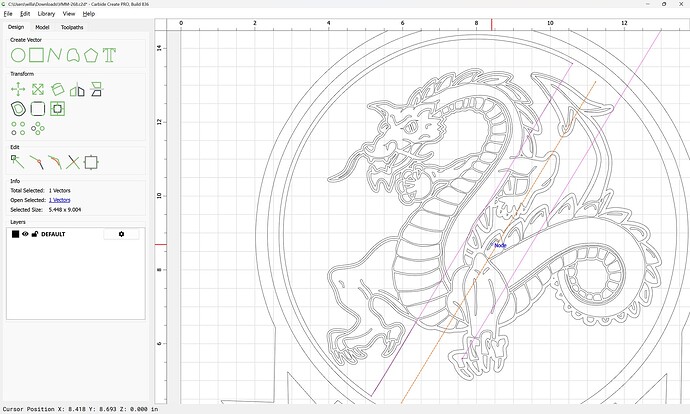
Task: Choose the Polyline drawing tool
Action: [55, 54]
